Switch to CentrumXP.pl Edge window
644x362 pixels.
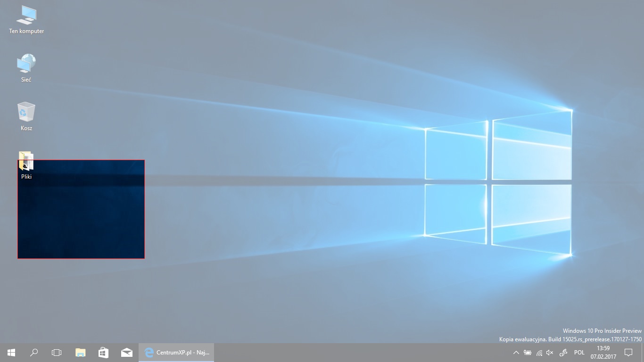176,353
